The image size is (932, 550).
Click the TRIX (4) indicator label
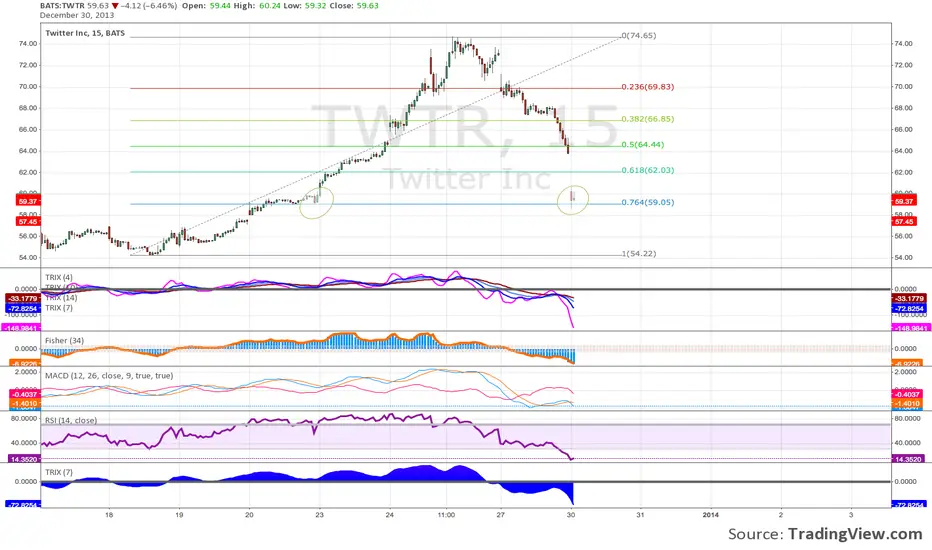59,277
